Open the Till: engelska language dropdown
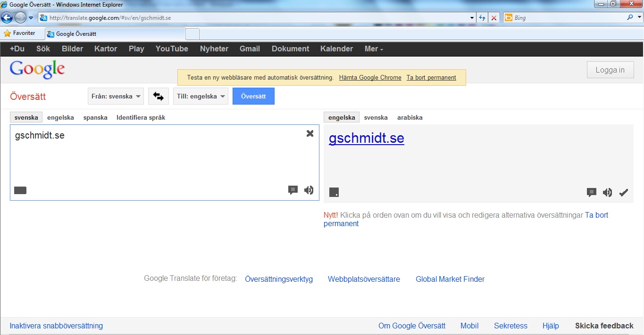This screenshot has width=644, height=335. click(x=201, y=96)
